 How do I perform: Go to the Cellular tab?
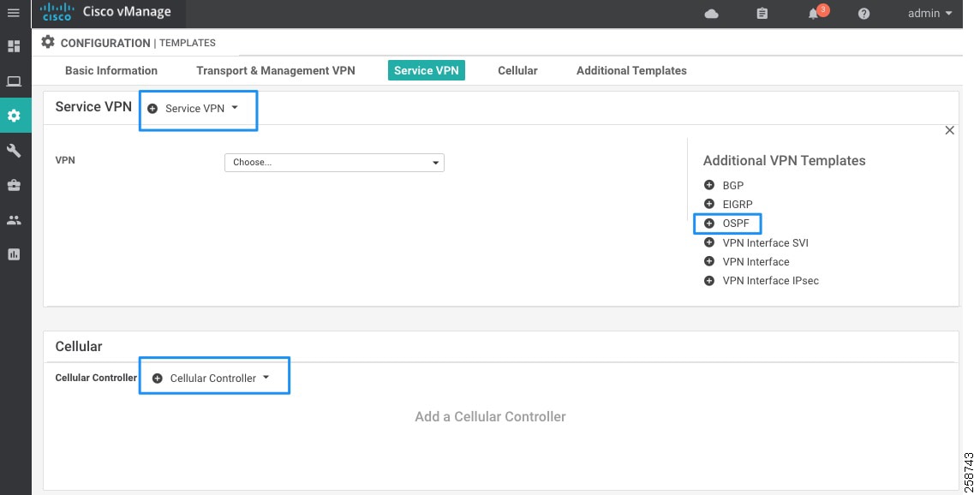(517, 70)
